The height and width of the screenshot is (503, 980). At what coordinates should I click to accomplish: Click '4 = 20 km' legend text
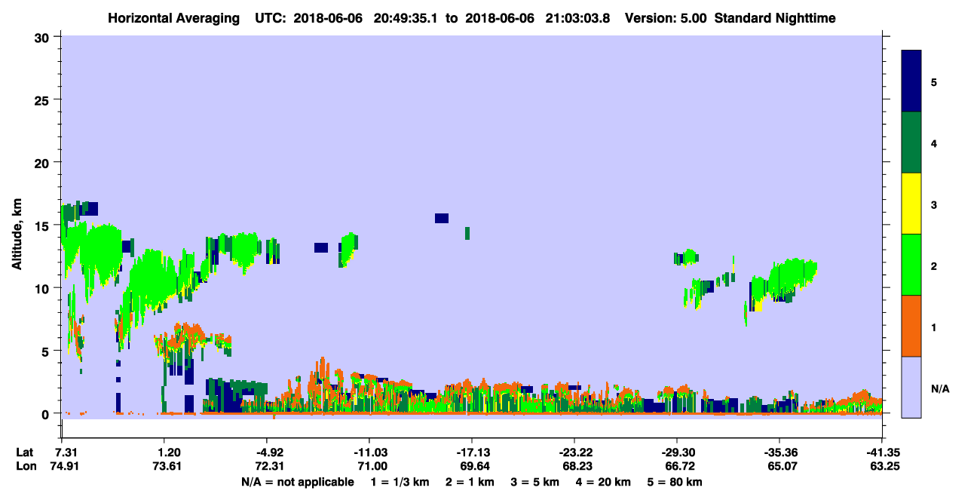(x=605, y=482)
